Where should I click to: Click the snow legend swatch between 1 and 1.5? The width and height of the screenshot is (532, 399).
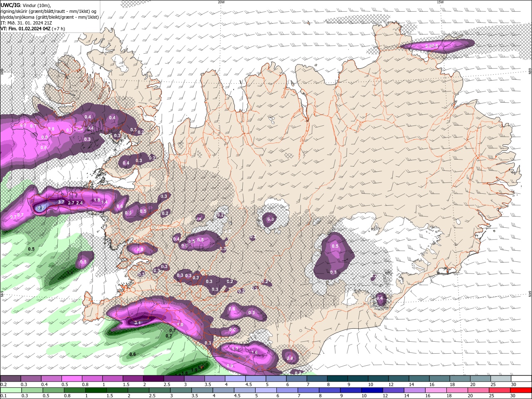pyautogui.click(x=113, y=379)
